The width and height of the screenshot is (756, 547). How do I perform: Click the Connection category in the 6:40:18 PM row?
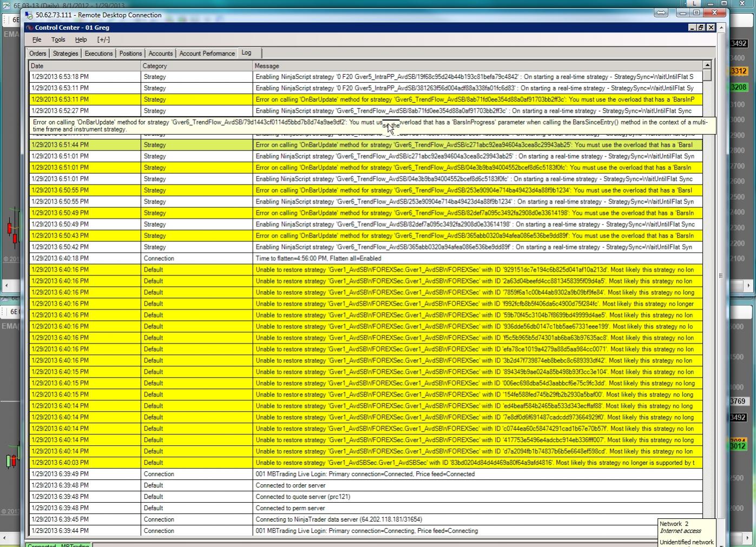(x=197, y=259)
